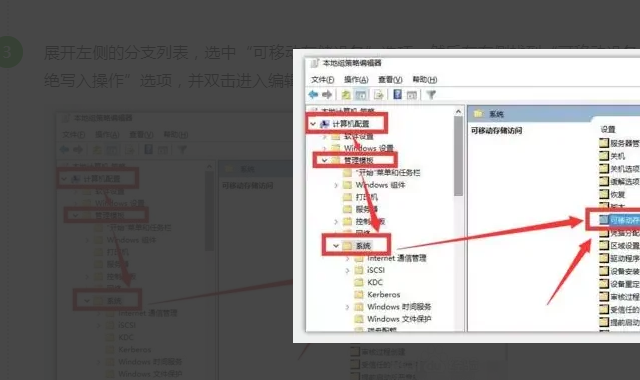The height and width of the screenshot is (380, 640).
Task: Toggle the show console tree icon
Action: (x=361, y=95)
